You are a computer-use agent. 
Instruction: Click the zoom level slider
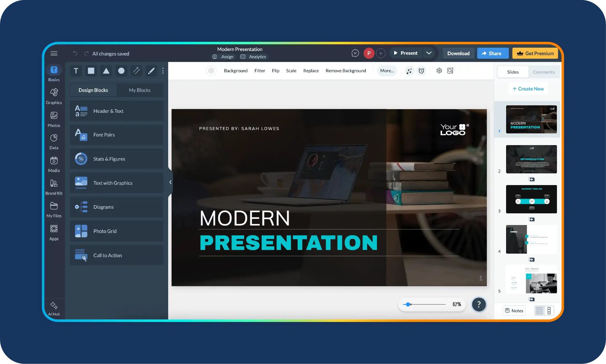tap(408, 304)
